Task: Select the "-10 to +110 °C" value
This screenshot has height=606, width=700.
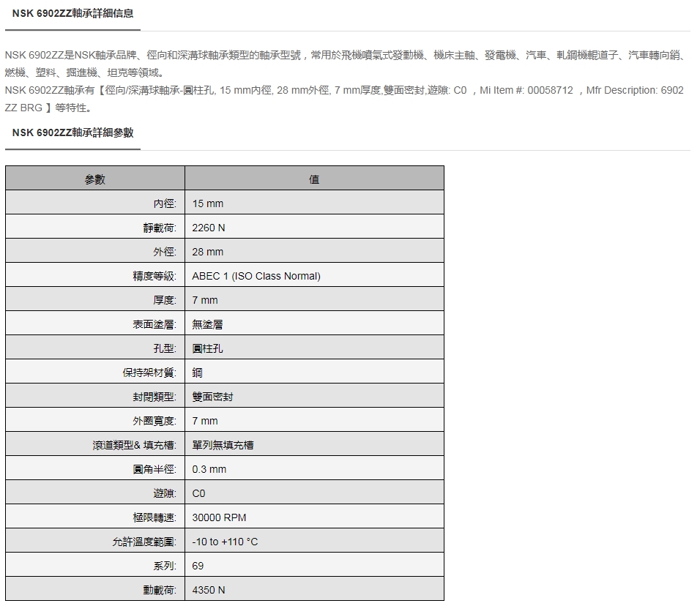Action: pyautogui.click(x=225, y=541)
